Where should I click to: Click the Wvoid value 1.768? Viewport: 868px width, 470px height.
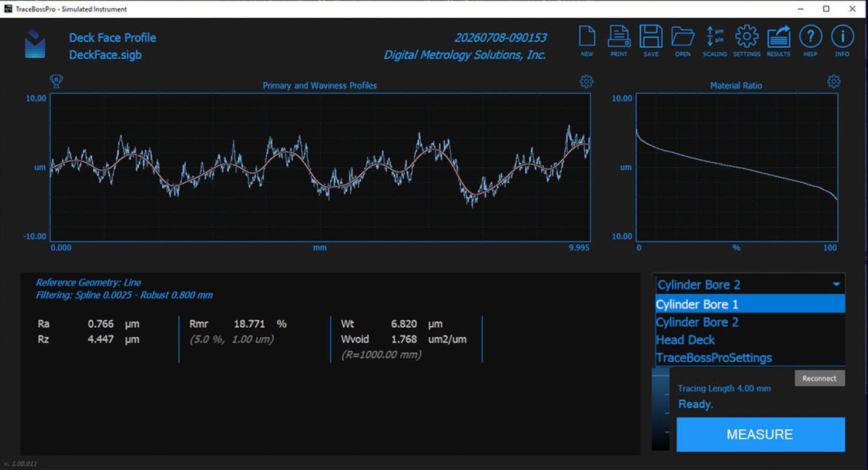[404, 339]
